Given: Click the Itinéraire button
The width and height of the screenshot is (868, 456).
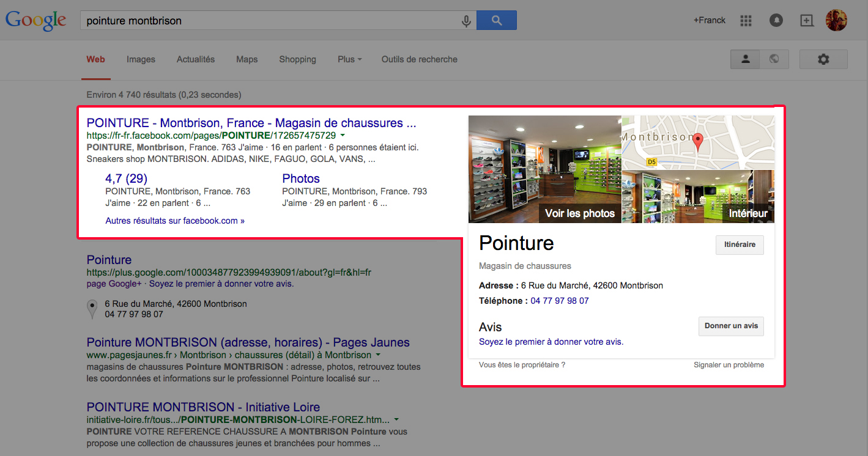Looking at the screenshot, I should click(740, 245).
